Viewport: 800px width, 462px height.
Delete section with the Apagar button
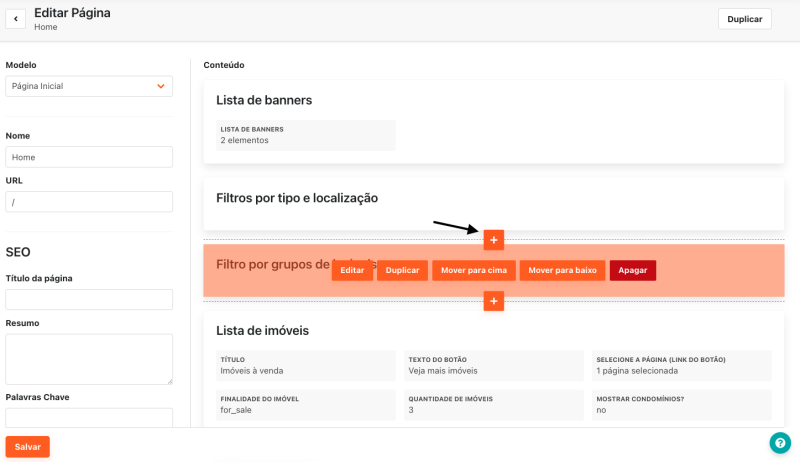point(632,271)
